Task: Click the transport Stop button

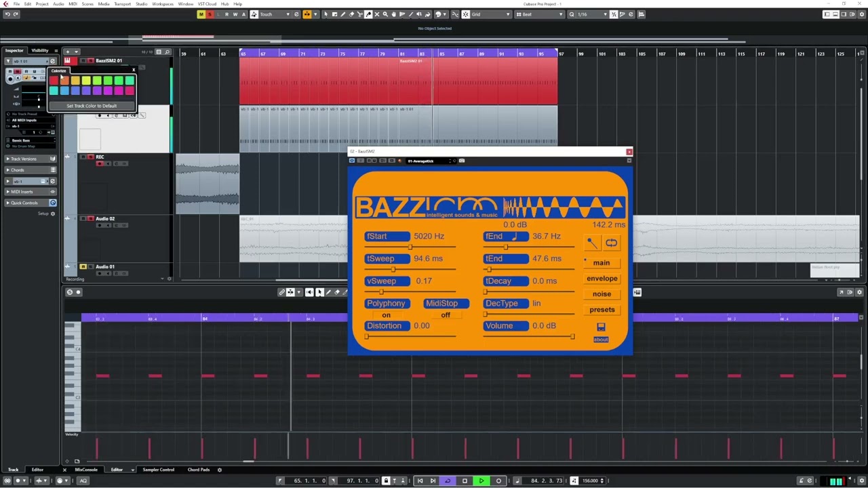Action: coord(465,481)
